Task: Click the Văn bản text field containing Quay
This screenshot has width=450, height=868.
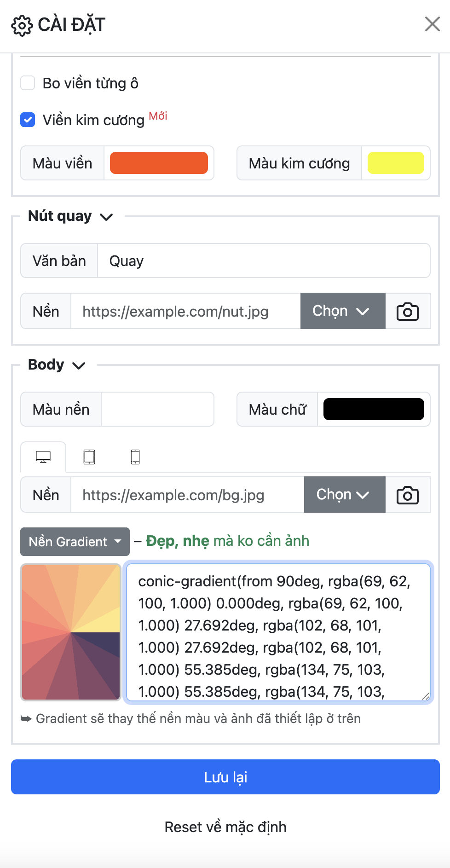Action: [264, 261]
